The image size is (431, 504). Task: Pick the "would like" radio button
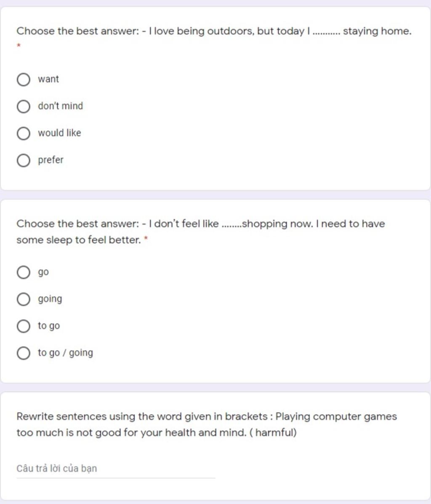click(x=24, y=133)
